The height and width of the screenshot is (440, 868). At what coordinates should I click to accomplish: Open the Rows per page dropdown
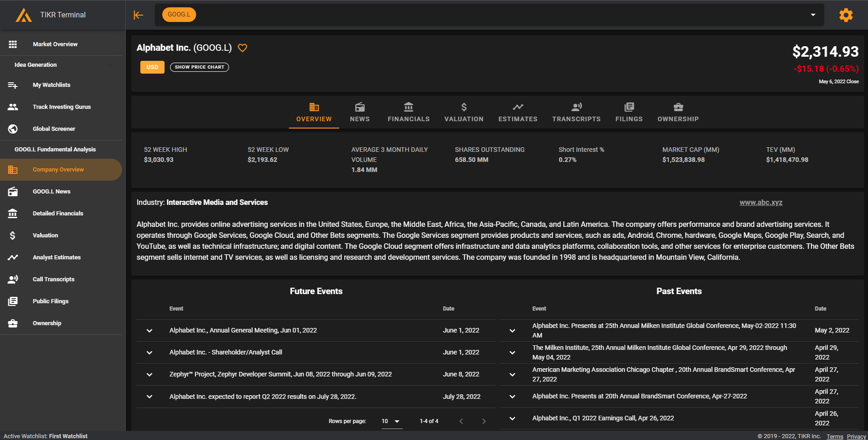click(392, 421)
